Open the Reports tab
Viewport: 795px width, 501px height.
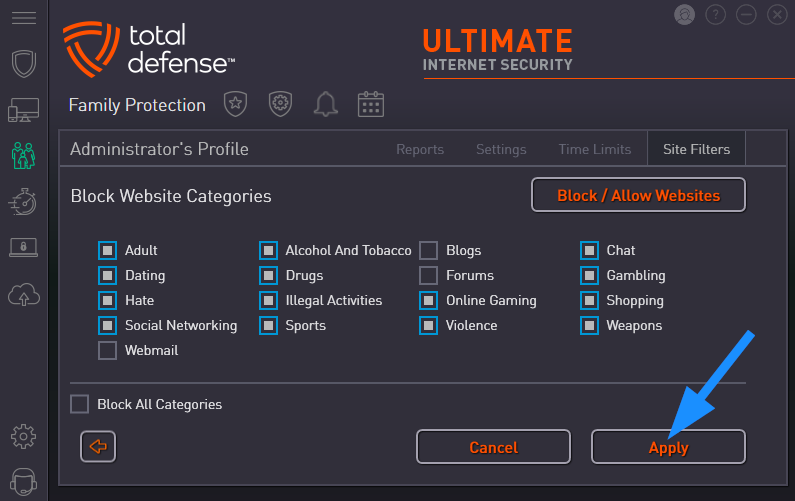coord(420,150)
